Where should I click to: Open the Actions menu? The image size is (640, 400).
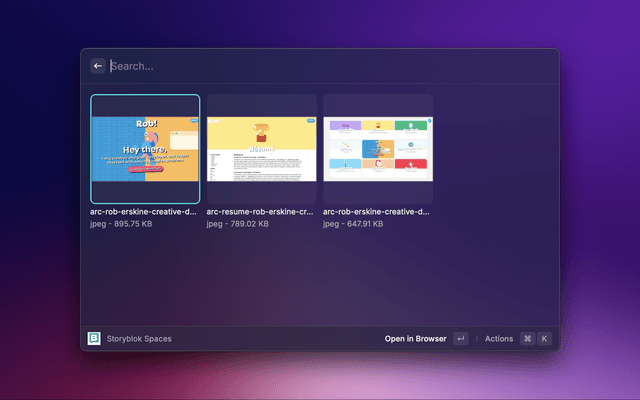(498, 339)
